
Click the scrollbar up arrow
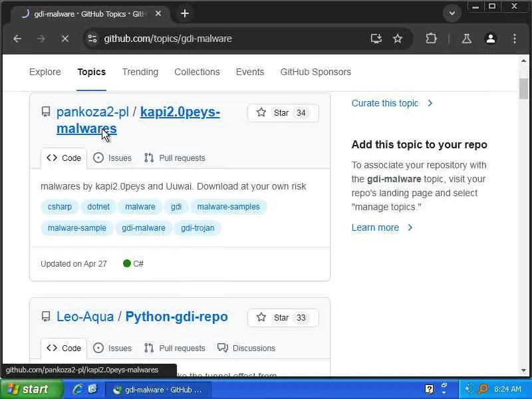[x=523, y=61]
